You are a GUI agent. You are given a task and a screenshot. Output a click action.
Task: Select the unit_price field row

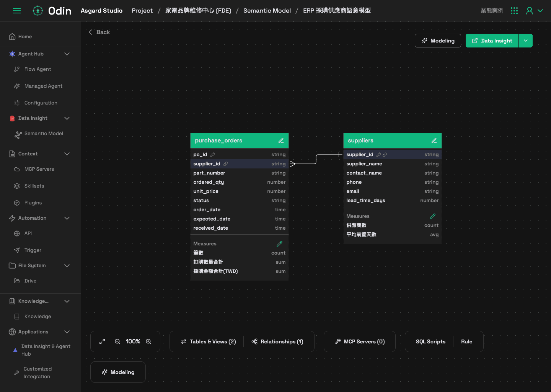click(x=240, y=191)
